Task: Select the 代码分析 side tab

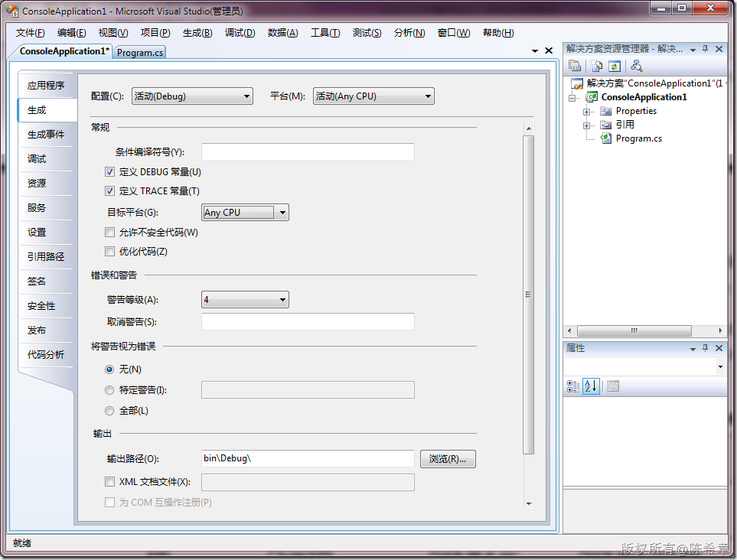Action: tap(46, 355)
